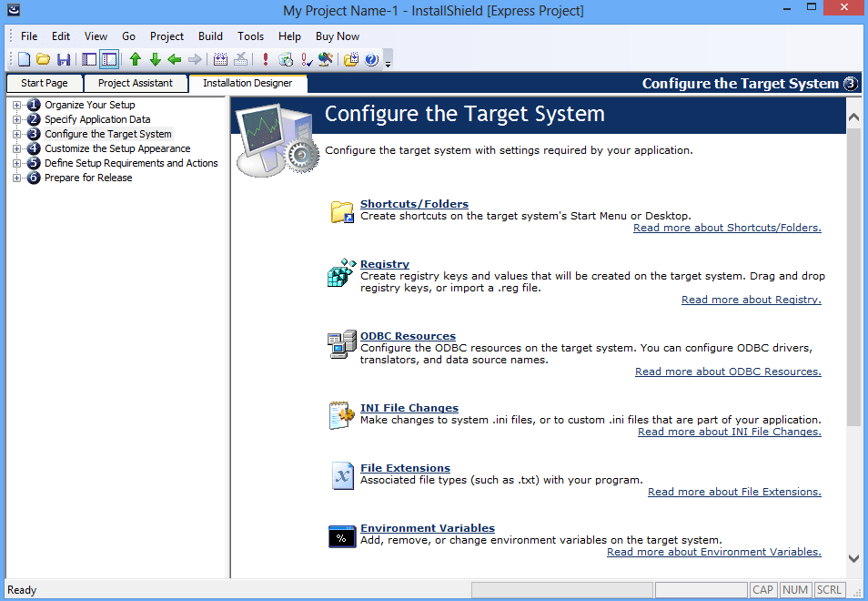Toggle the highlighted view bar icon
Image resolution: width=868 pixels, height=601 pixels.
(x=109, y=59)
